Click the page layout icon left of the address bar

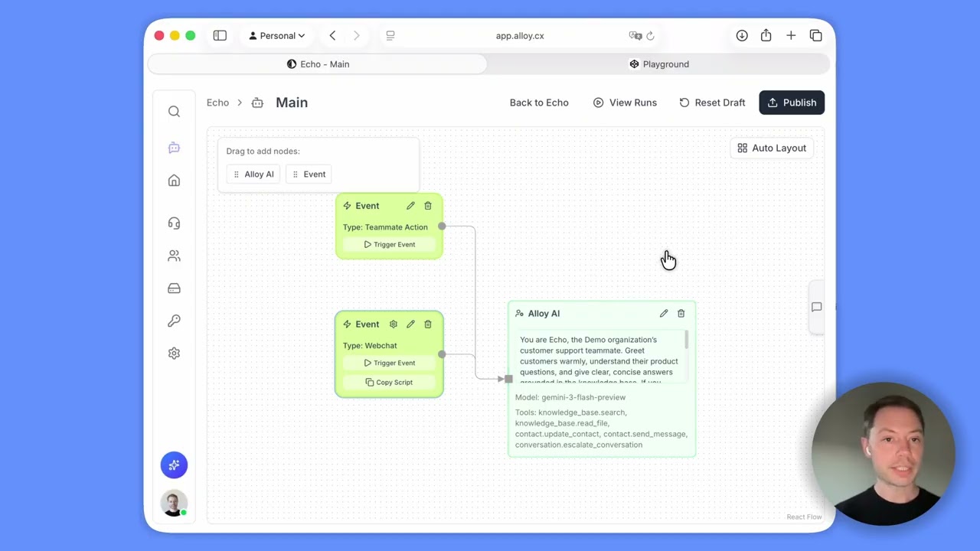[390, 35]
